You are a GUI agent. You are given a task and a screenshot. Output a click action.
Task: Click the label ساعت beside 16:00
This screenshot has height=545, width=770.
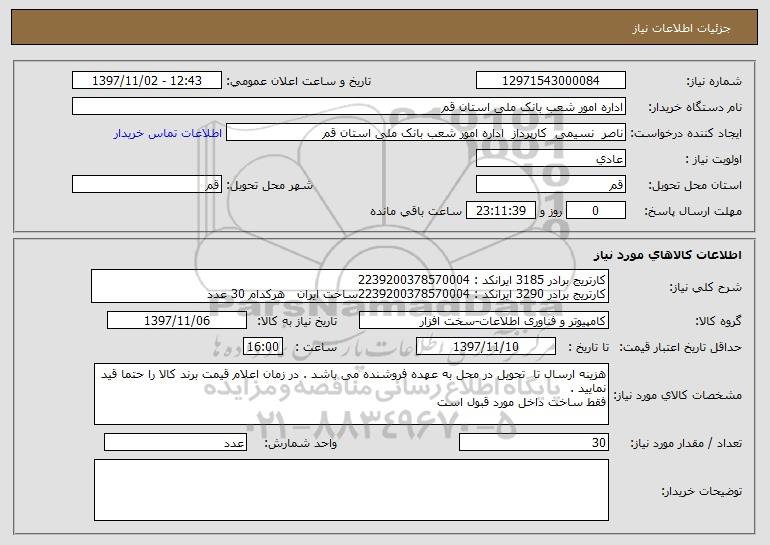(x=316, y=348)
